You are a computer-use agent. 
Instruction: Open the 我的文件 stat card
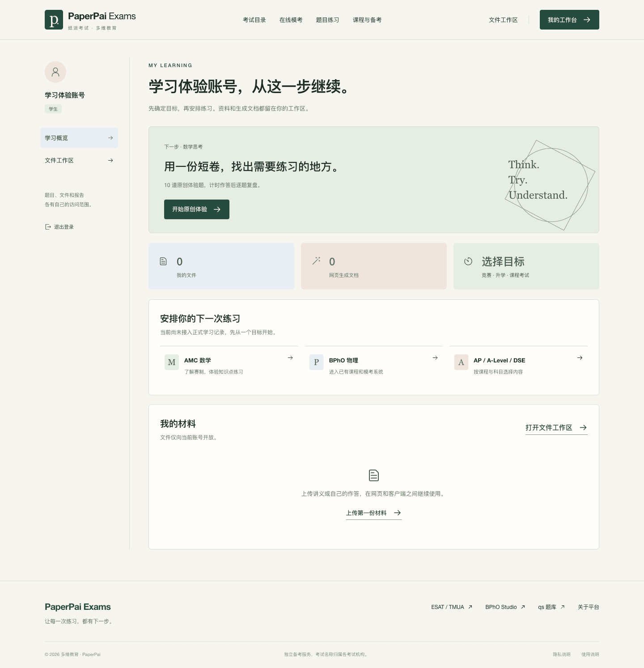[x=221, y=266]
